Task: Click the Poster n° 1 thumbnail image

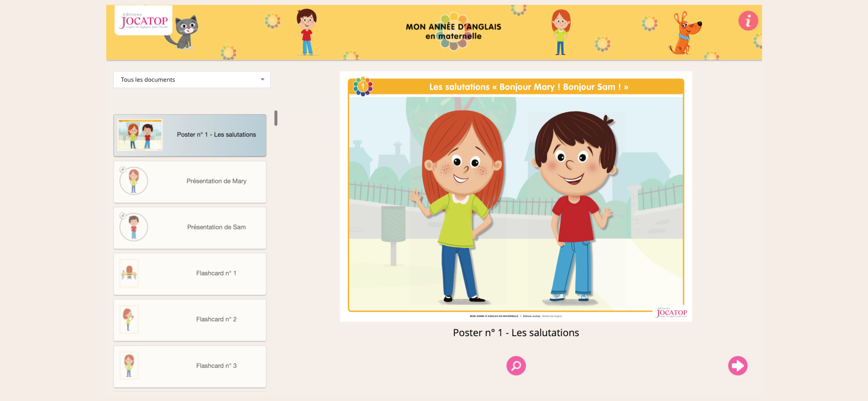Action: (140, 135)
